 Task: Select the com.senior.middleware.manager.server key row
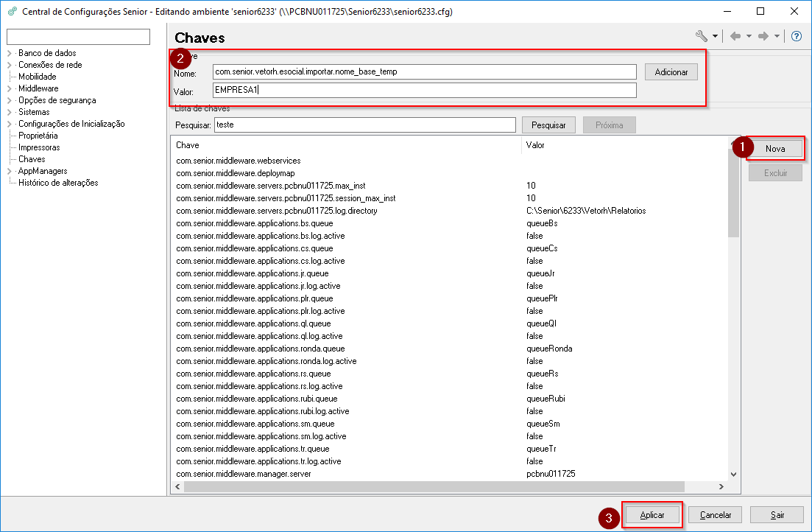coord(243,474)
